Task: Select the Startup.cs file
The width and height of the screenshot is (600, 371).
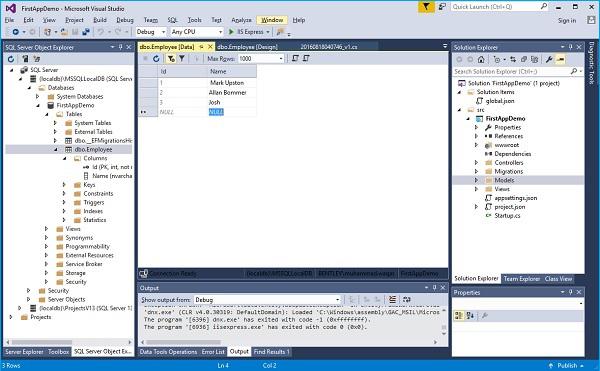Action: point(507,216)
